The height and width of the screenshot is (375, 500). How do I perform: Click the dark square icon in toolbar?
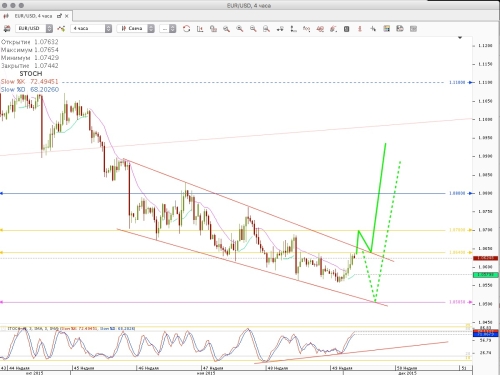(346, 29)
